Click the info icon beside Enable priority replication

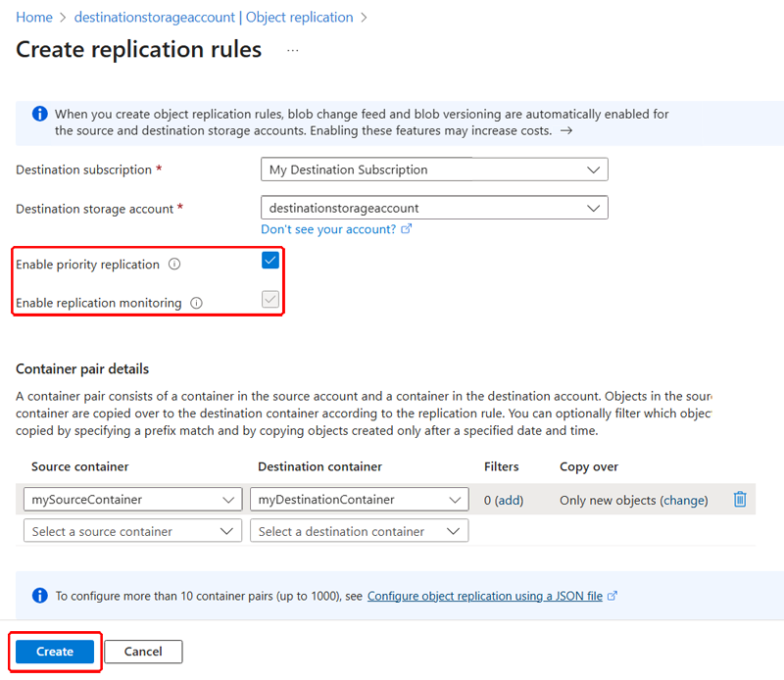(174, 264)
